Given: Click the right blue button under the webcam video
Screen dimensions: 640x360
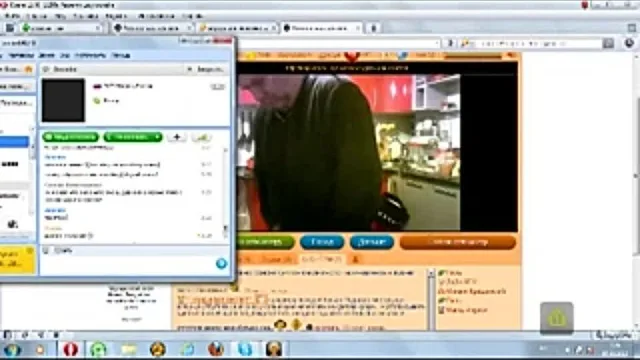Looking at the screenshot, I should point(372,242).
